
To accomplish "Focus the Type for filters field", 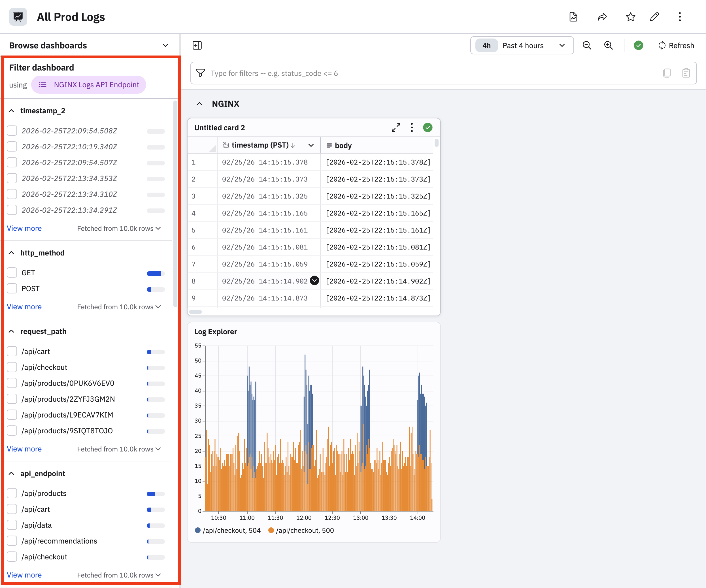I will click(430, 73).
